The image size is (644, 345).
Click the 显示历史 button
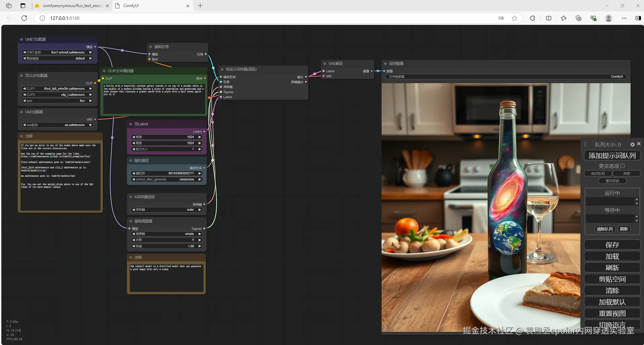[x=612, y=181]
